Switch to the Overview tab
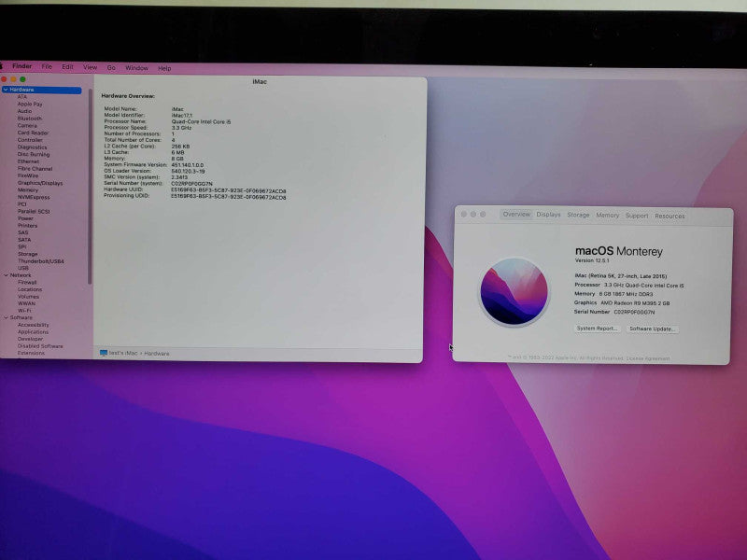Image resolution: width=747 pixels, height=560 pixels. coord(516,215)
